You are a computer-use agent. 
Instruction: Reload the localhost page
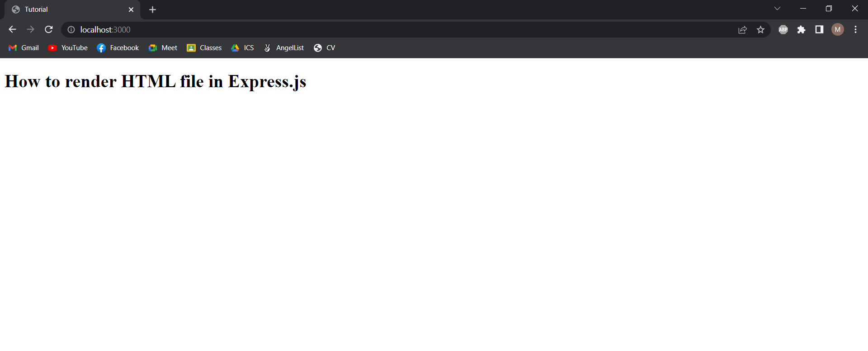coord(49,29)
